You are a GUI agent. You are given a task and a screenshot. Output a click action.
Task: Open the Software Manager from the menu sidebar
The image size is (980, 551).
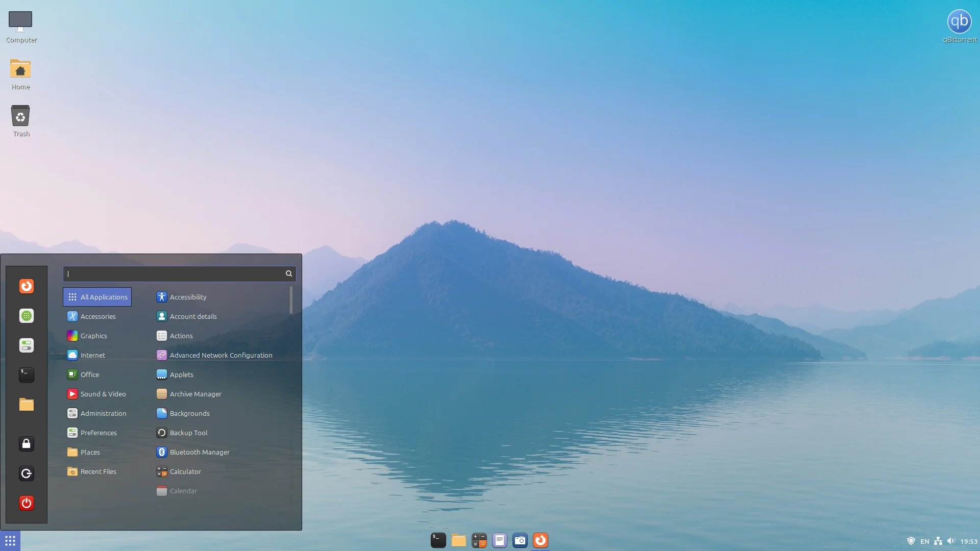26,316
